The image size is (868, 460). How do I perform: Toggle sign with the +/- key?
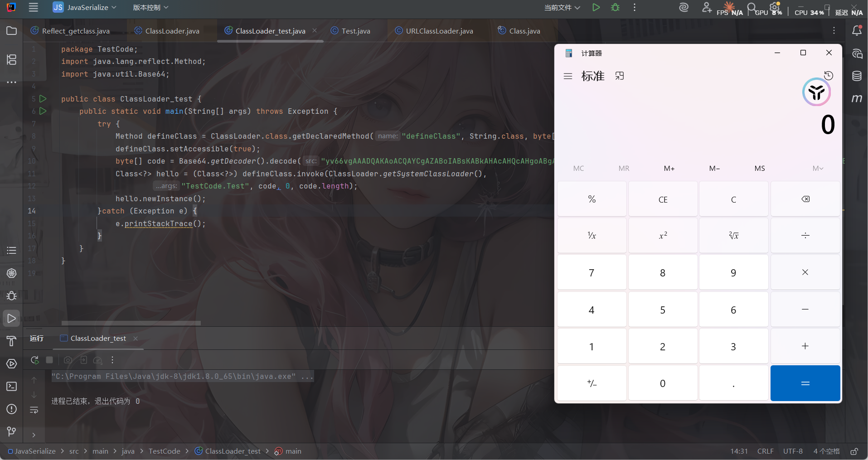point(592,383)
